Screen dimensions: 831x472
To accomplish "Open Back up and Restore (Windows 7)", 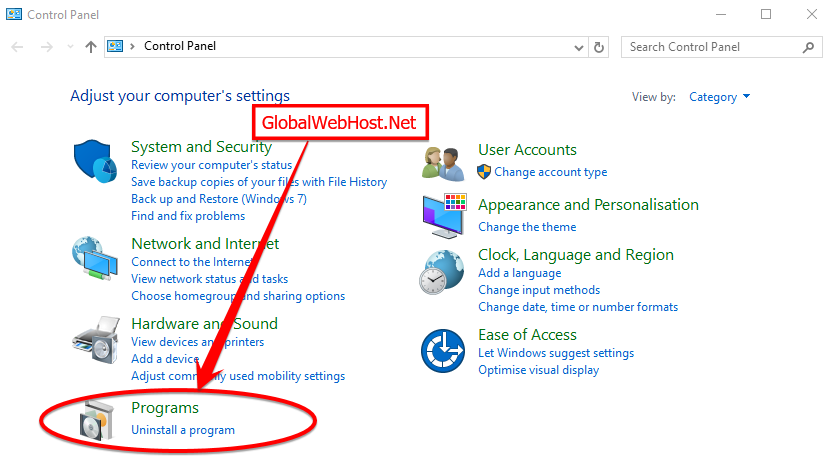I will [218, 199].
